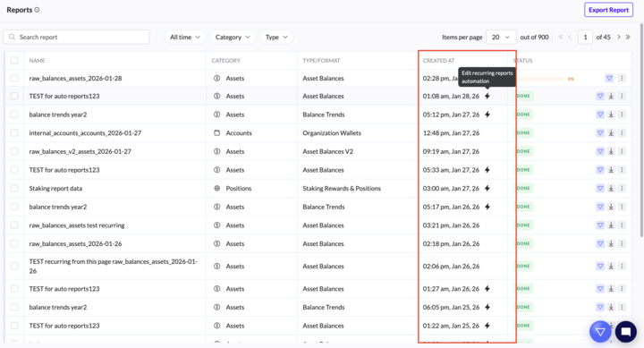Click bolt icon for 06:05 pm, Jan 25 report
Image resolution: width=644 pixels, height=348 pixels.
[x=487, y=308]
